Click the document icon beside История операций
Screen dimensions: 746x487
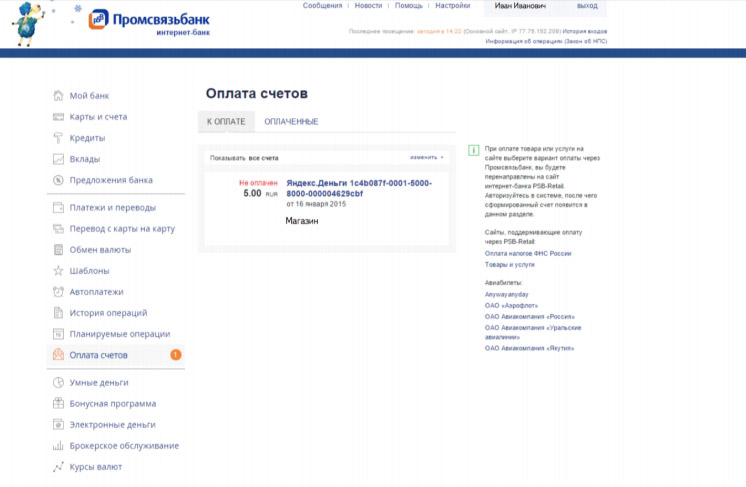[58, 313]
